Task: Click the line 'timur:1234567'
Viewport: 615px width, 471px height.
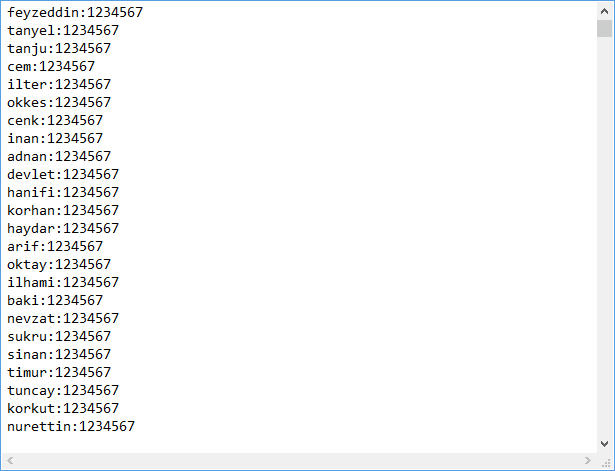Action: pyautogui.click(x=59, y=373)
